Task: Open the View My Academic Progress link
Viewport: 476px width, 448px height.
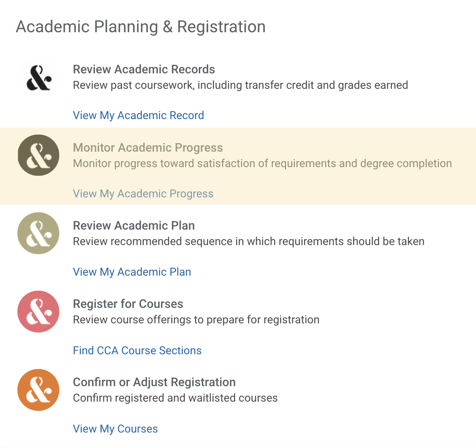Action: tap(143, 194)
